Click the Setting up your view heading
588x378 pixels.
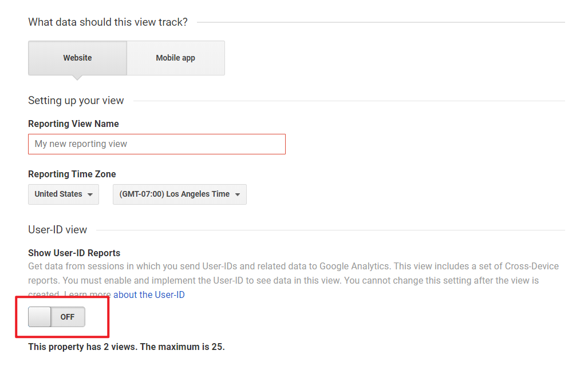pyautogui.click(x=76, y=101)
